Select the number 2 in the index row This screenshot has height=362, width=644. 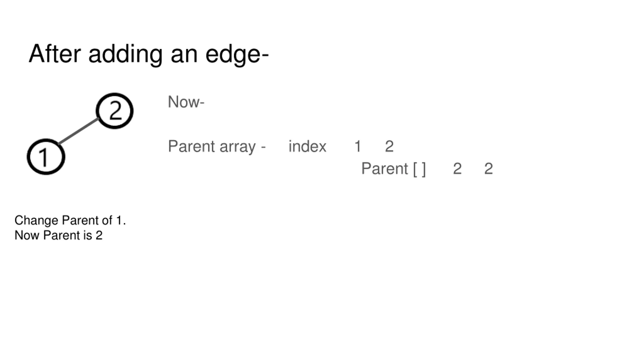click(389, 146)
